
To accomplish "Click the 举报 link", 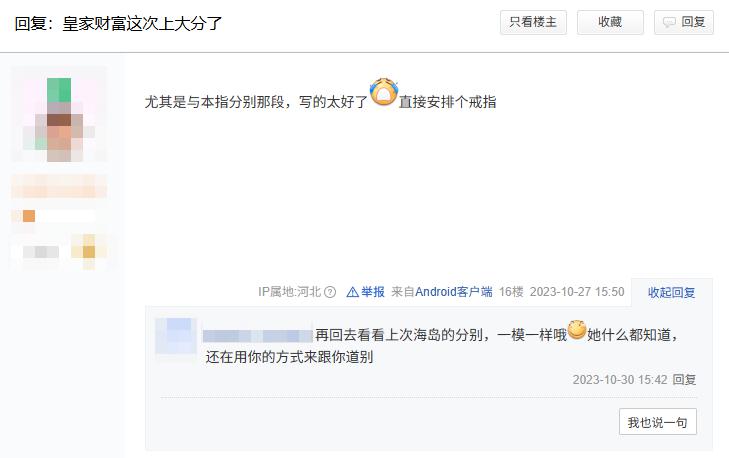I will pyautogui.click(x=373, y=292).
